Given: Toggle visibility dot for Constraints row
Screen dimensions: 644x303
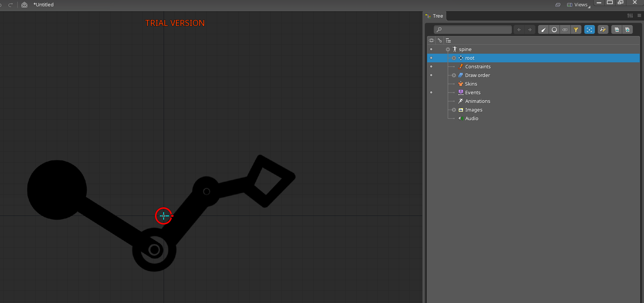Looking at the screenshot, I should (x=431, y=66).
